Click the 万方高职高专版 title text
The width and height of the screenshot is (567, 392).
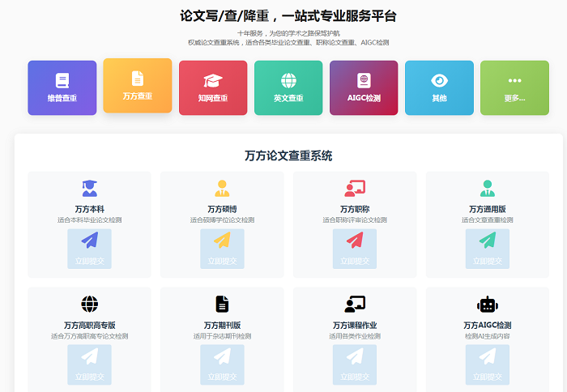90,325
